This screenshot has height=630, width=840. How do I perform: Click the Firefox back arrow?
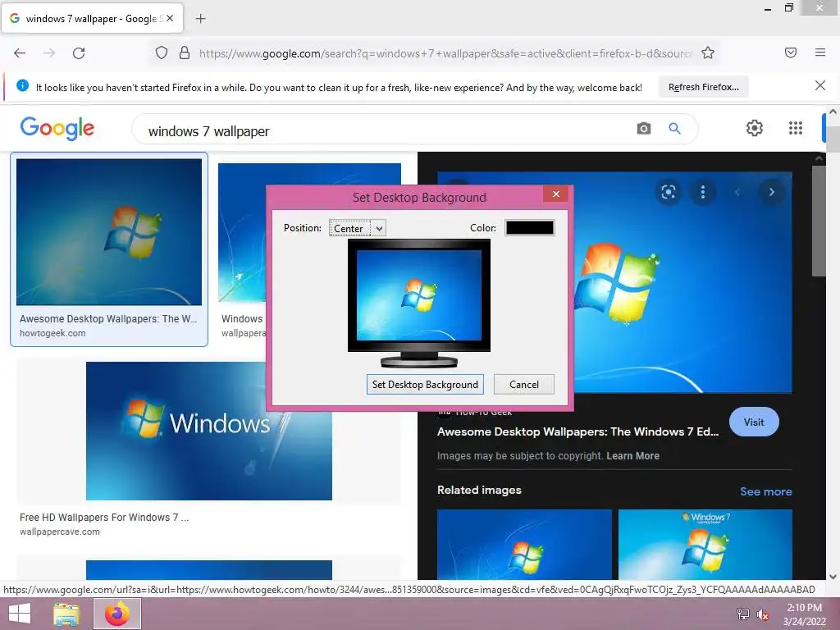click(20, 53)
